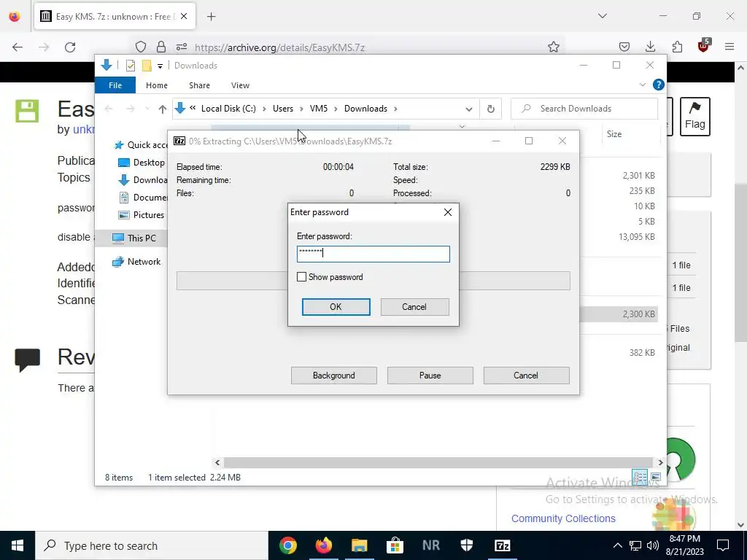Click the taskbar search box
747x560 pixels.
152,545
